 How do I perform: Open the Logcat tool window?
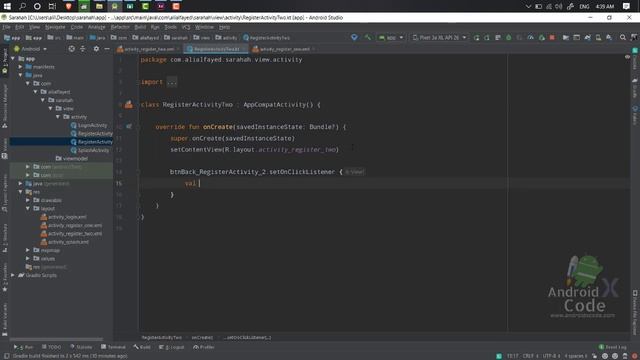point(172,347)
